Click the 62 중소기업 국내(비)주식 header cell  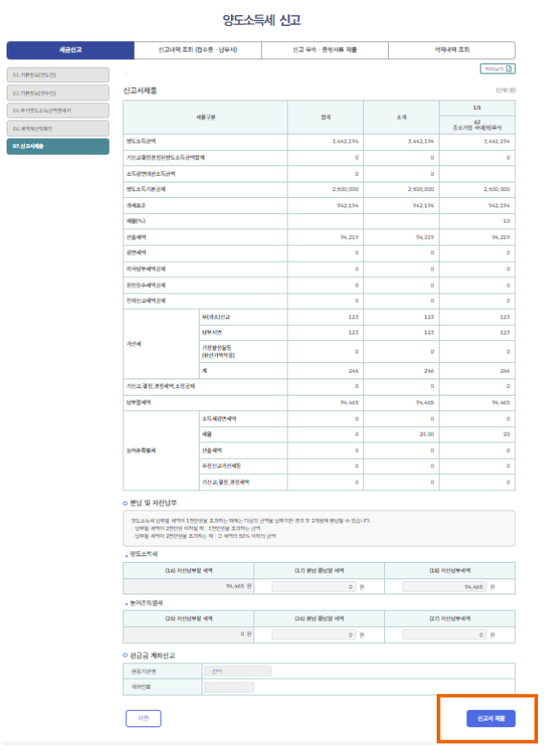477,124
